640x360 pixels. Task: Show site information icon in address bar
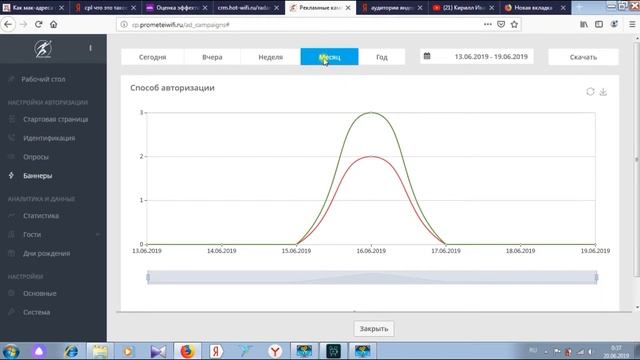[124, 24]
